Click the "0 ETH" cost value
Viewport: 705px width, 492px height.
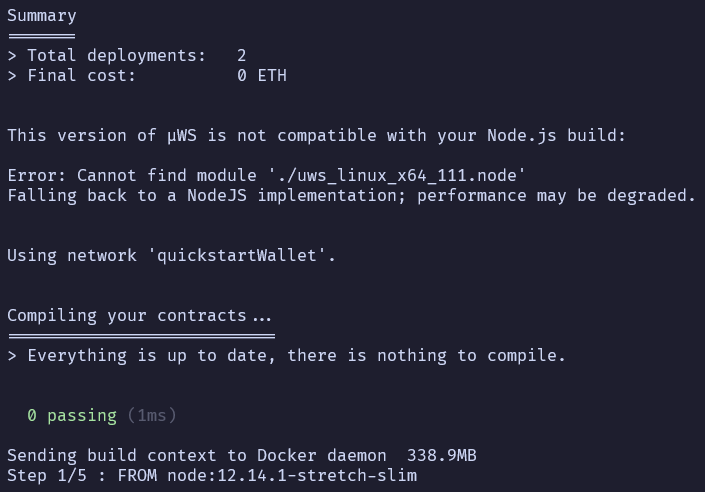(262, 75)
